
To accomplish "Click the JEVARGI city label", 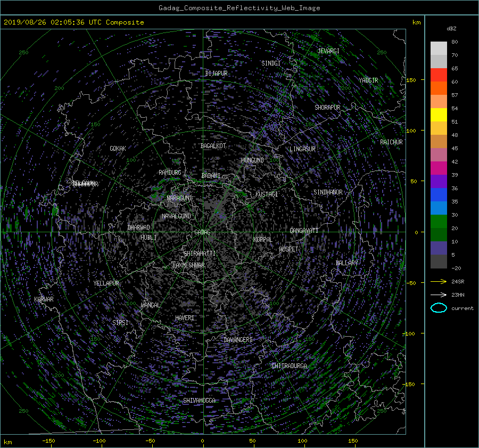I will pyautogui.click(x=328, y=51).
